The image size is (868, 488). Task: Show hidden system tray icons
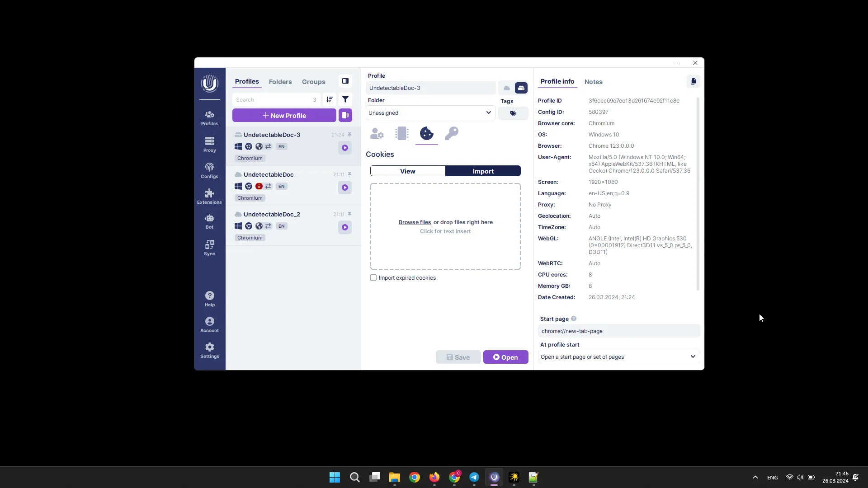coord(755,477)
